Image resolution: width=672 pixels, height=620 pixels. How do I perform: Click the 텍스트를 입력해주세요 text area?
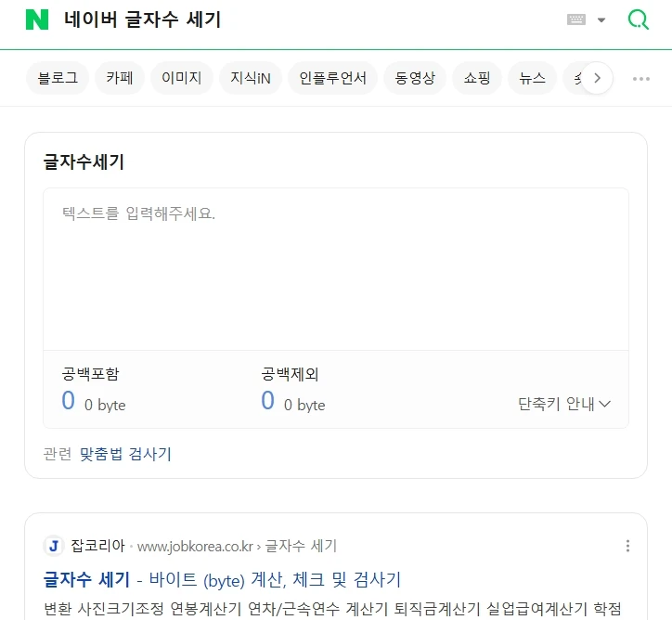click(336, 269)
